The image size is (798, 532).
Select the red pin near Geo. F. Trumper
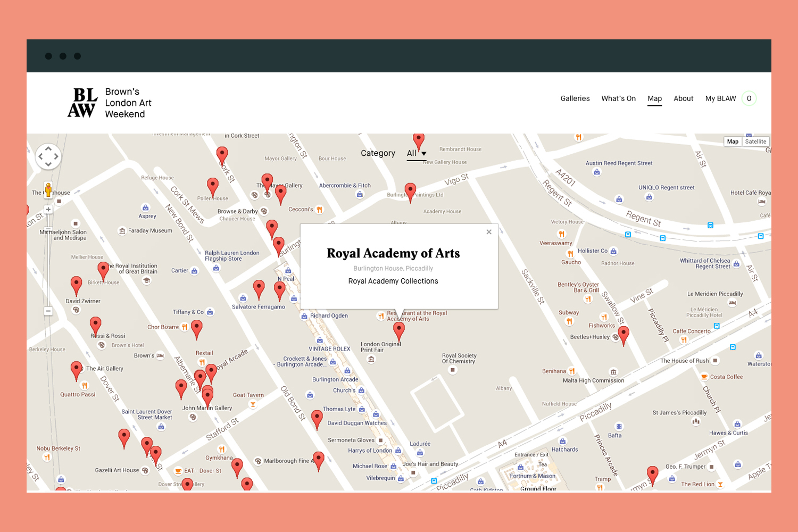[653, 475]
